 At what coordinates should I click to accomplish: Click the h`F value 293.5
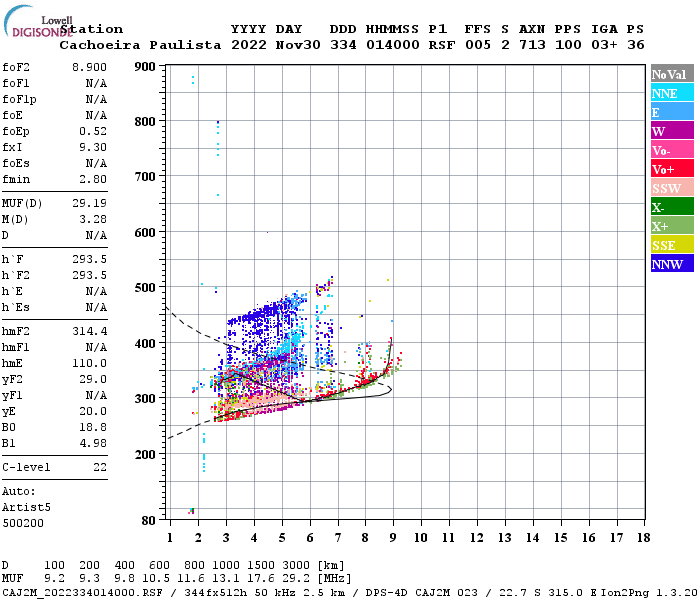pos(89,259)
